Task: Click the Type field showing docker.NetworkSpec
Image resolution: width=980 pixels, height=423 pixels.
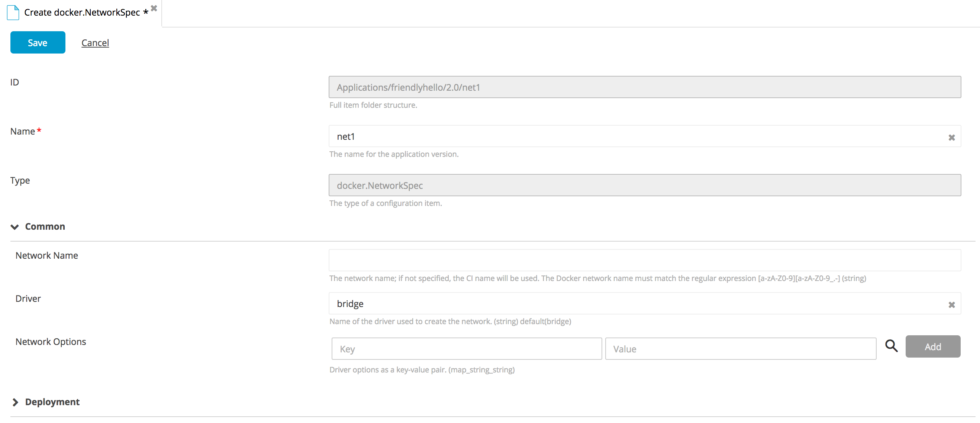Action: tap(644, 185)
